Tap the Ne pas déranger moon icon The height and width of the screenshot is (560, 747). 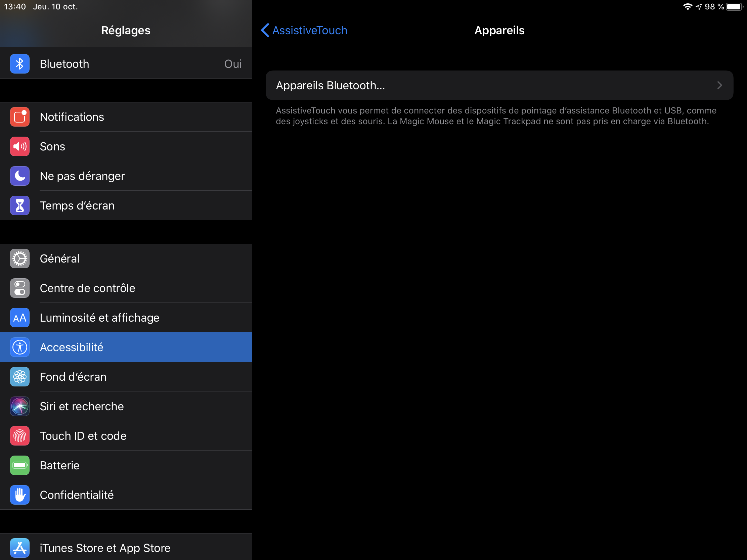pyautogui.click(x=19, y=176)
